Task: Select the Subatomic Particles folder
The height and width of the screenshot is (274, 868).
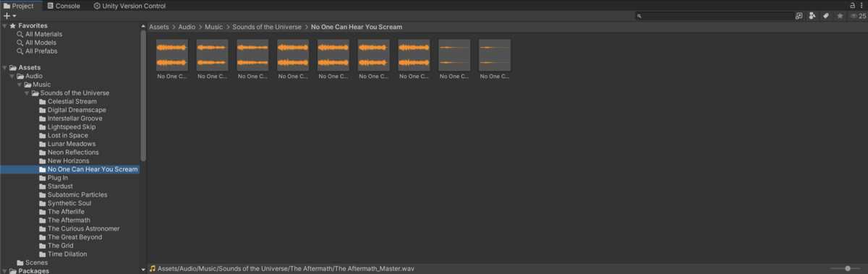Action: [72, 194]
